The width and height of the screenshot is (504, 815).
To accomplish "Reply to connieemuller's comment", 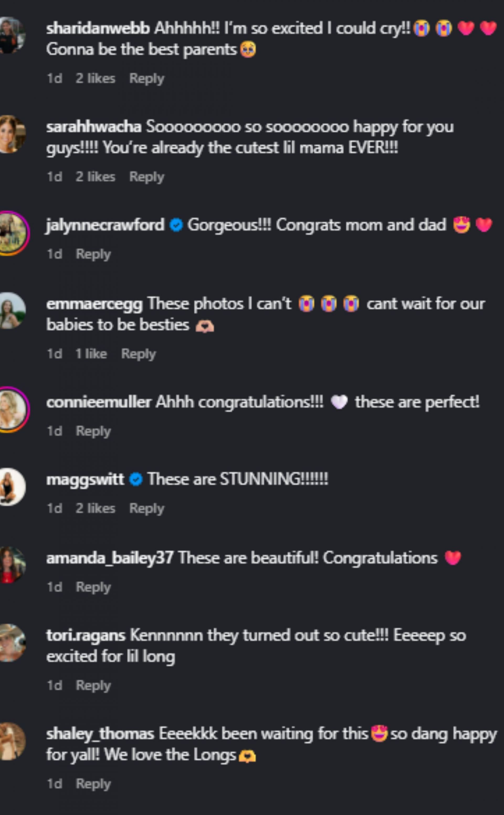I will tap(93, 431).
